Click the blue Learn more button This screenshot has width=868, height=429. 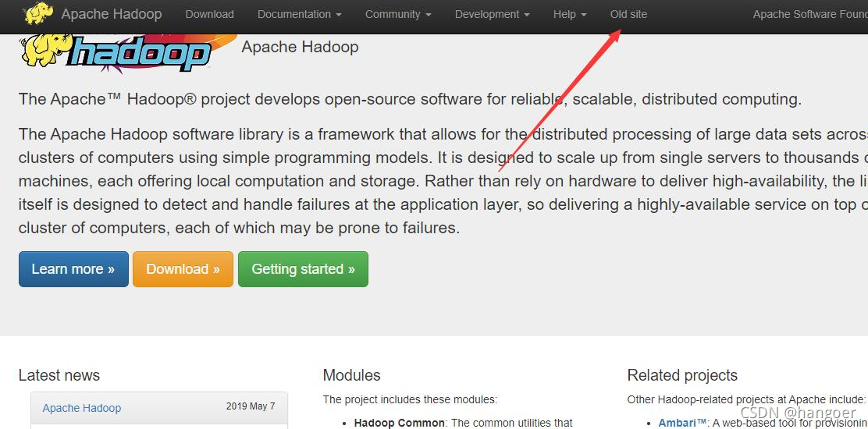click(73, 269)
